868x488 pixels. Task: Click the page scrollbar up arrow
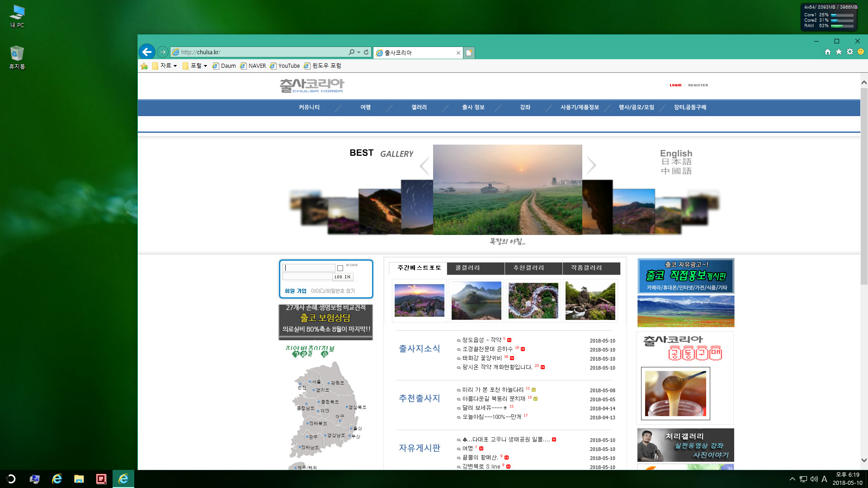pyautogui.click(x=864, y=82)
